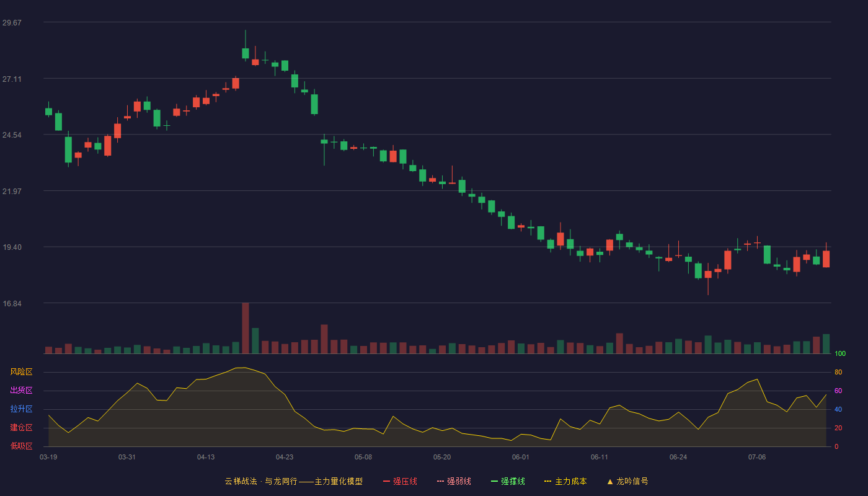The image size is (868, 496).
Task: Click the 04-13 date label
Action: [x=206, y=457]
